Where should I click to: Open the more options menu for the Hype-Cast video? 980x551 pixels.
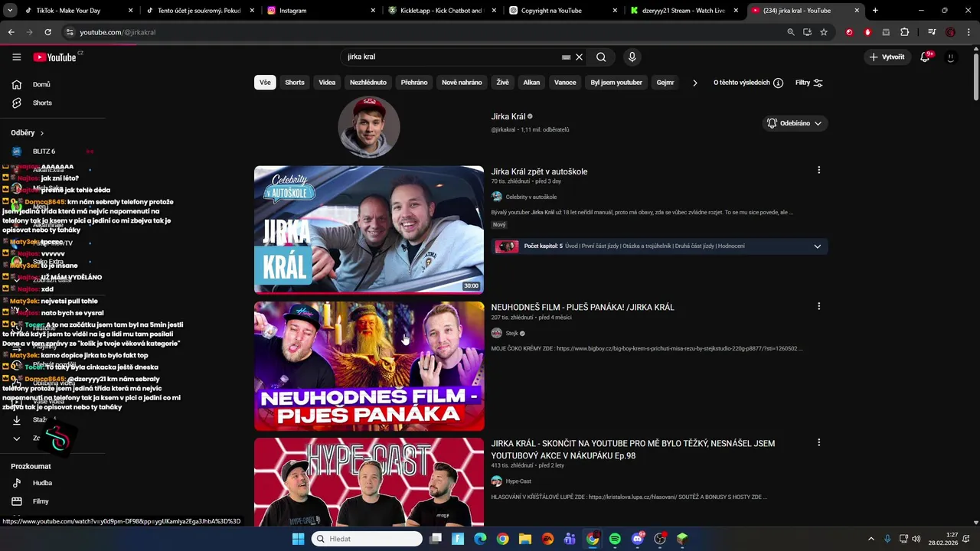[x=818, y=442]
